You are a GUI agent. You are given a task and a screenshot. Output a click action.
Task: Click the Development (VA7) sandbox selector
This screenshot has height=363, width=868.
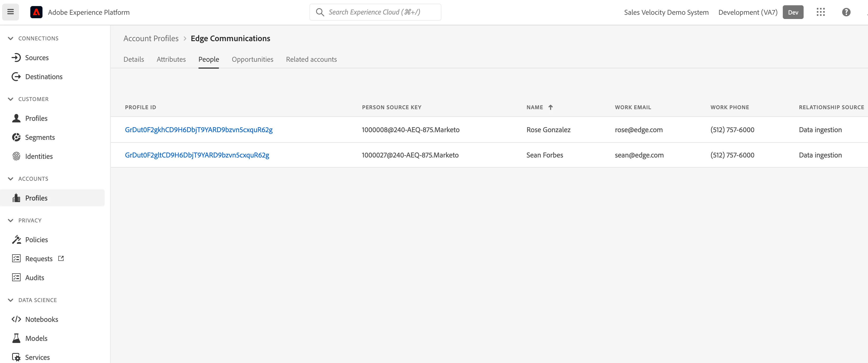[748, 12]
